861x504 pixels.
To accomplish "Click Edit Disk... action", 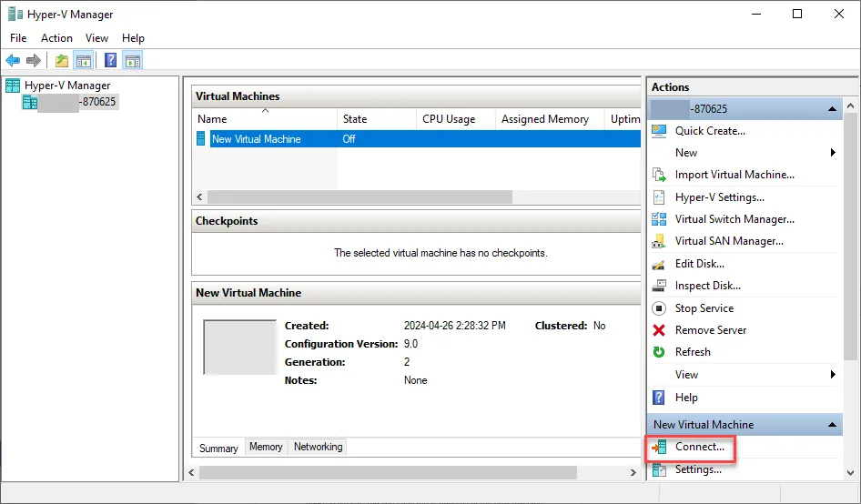I will tap(700, 264).
